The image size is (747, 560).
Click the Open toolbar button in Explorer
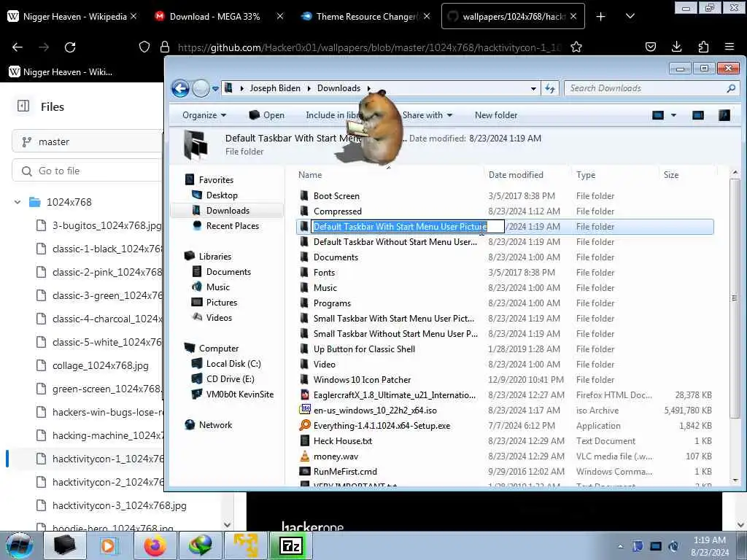pyautogui.click(x=267, y=115)
